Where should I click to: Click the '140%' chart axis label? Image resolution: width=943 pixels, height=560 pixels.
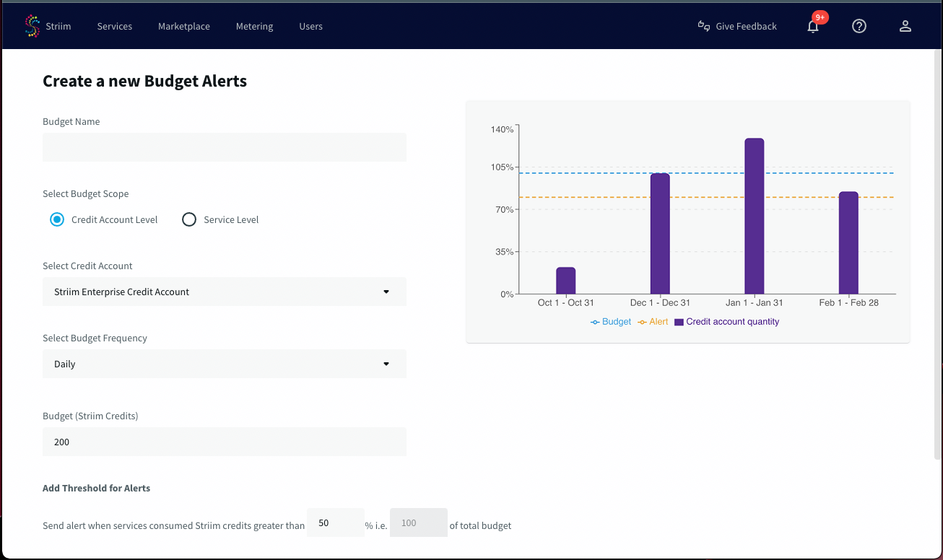502,130
